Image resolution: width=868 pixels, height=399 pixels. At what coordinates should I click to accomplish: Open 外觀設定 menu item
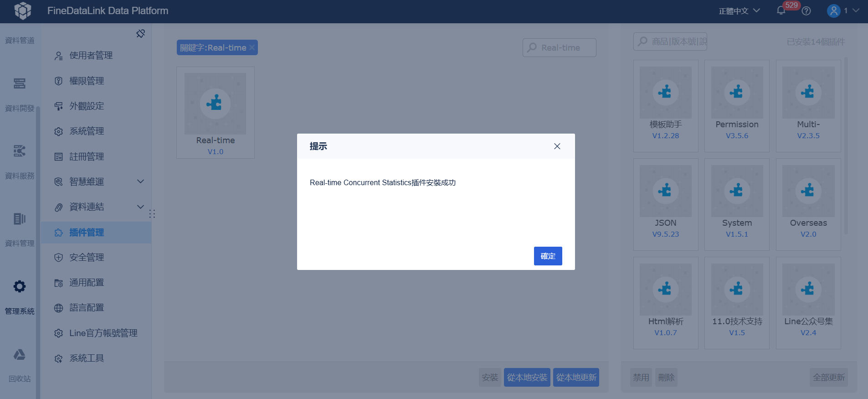click(x=96, y=106)
